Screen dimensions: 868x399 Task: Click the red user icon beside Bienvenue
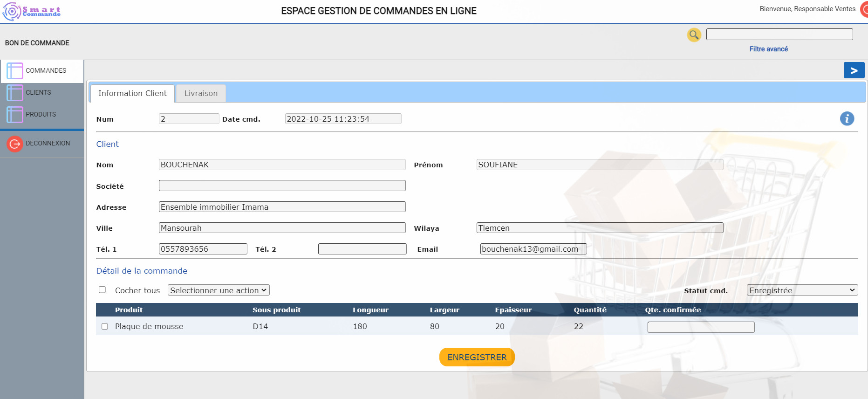point(864,9)
